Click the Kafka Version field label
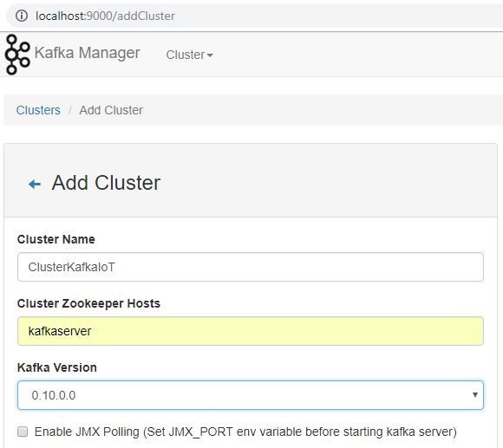Screen dimensions: 503x448 coord(56,367)
